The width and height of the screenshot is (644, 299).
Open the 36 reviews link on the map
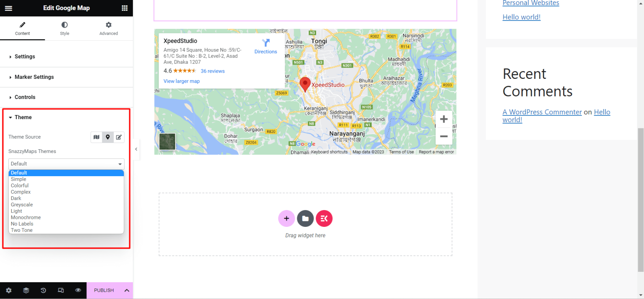coord(213,71)
